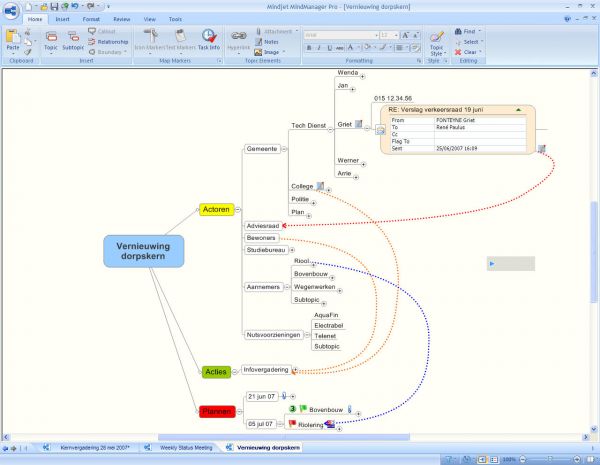The image size is (600, 465).
Task: Open the Format ribbon tab
Action: 91,19
